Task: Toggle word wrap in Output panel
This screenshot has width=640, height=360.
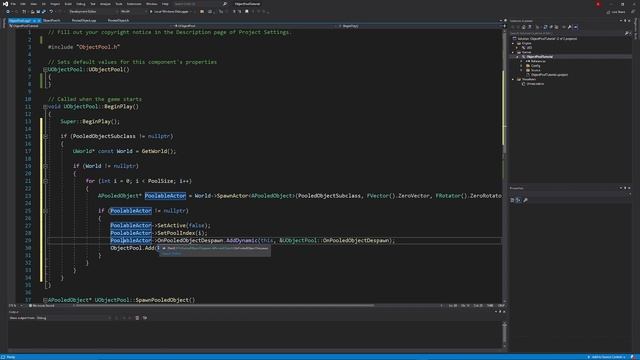Action: (x=145, y=318)
